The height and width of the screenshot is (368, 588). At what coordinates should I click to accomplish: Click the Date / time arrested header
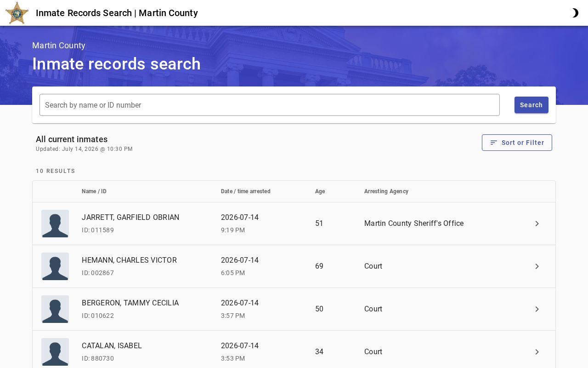click(x=246, y=191)
